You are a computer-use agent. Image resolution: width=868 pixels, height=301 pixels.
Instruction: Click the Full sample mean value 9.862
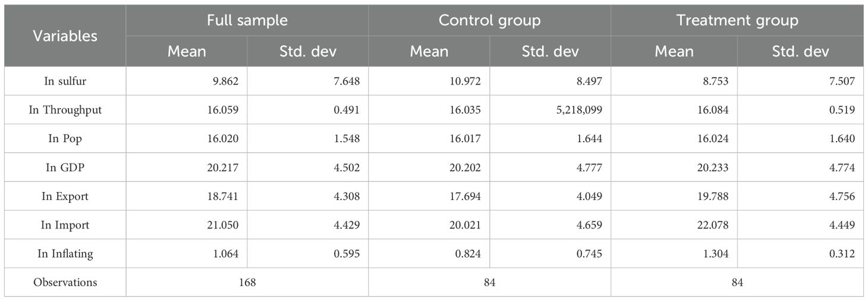click(x=225, y=81)
